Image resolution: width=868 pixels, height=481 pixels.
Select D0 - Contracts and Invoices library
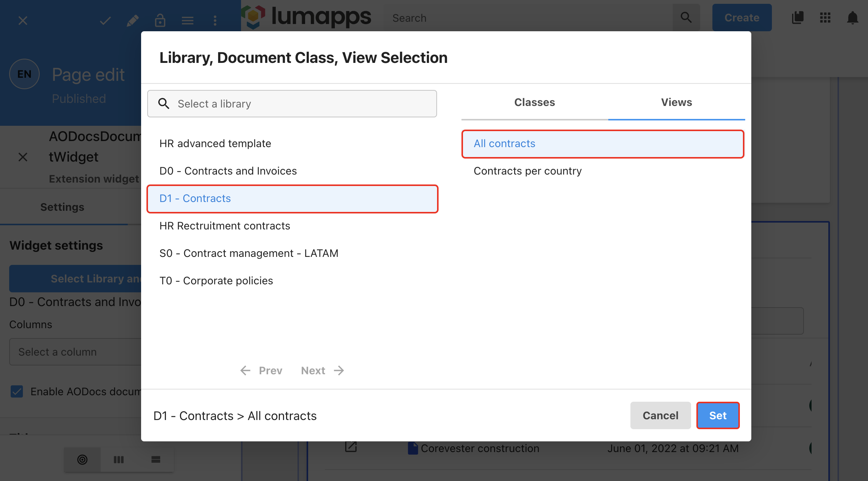tap(292, 171)
